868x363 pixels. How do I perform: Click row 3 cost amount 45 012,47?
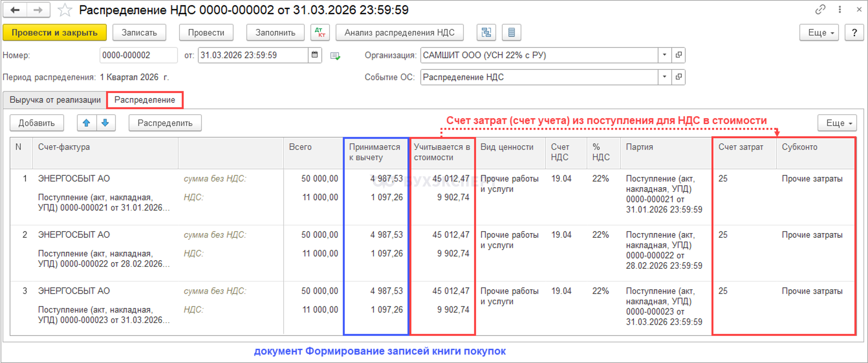click(x=451, y=291)
